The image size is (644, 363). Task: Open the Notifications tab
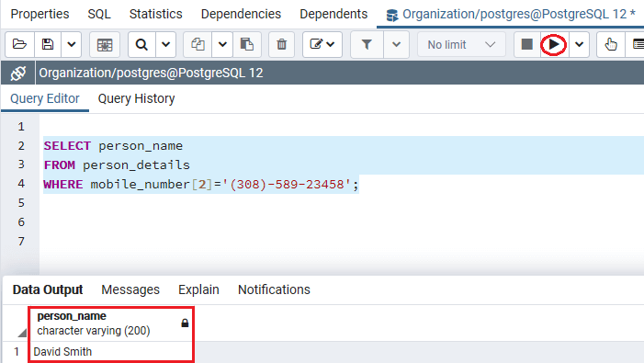[x=274, y=289]
